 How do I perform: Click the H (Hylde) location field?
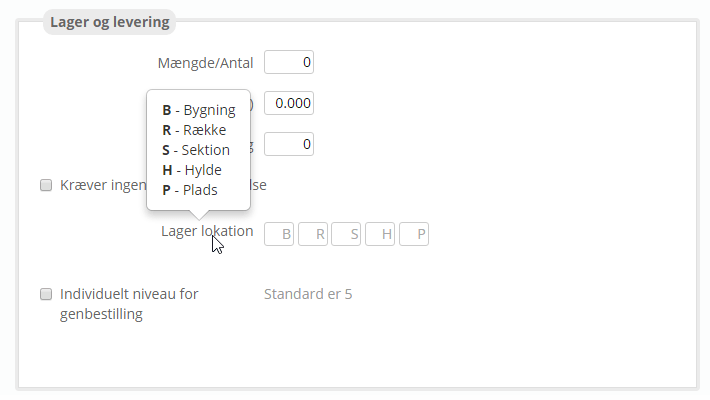(380, 234)
